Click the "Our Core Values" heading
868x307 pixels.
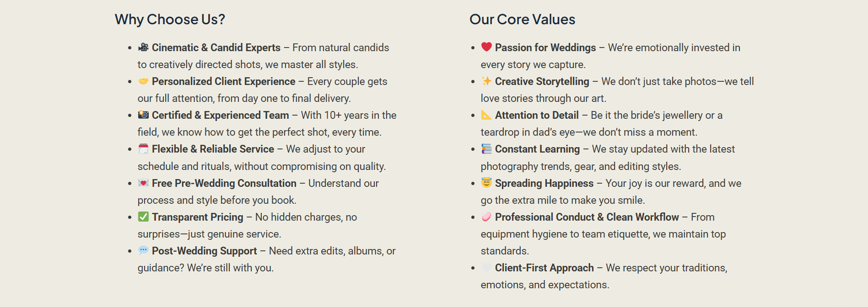[522, 19]
